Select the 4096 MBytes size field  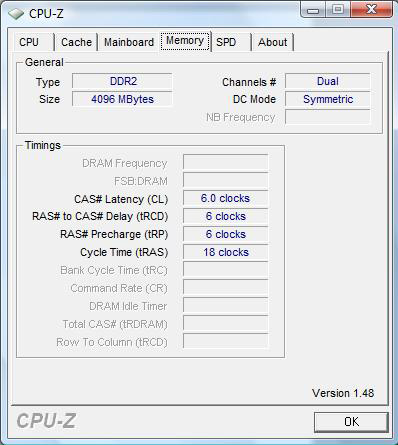(122, 99)
